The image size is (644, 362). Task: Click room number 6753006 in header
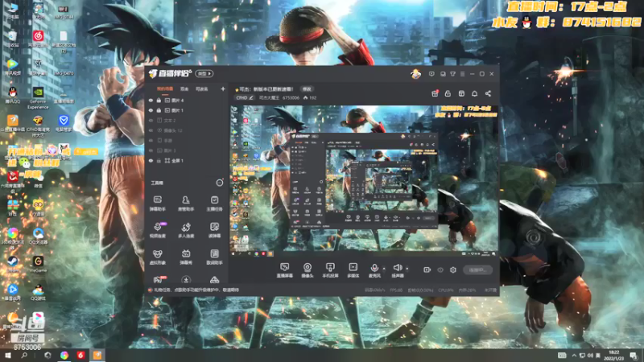[291, 98]
